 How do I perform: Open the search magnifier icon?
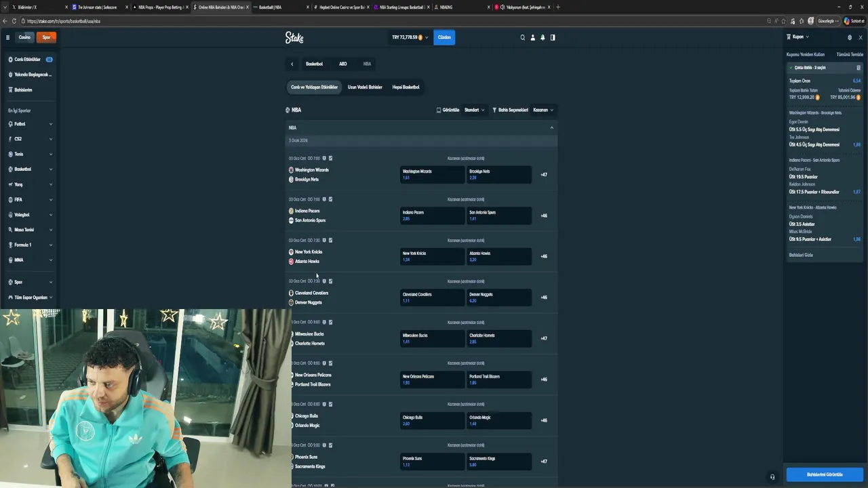(x=522, y=37)
